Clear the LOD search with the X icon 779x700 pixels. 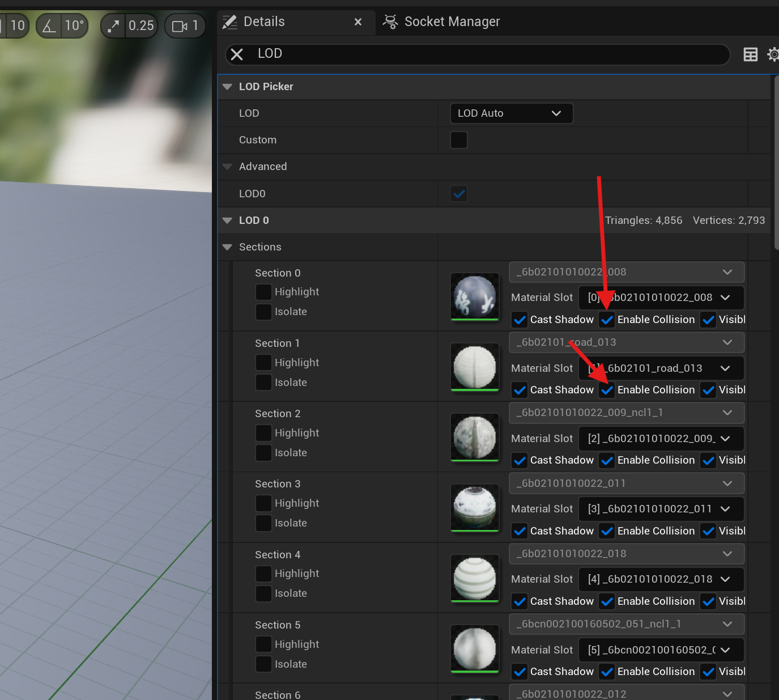[237, 54]
